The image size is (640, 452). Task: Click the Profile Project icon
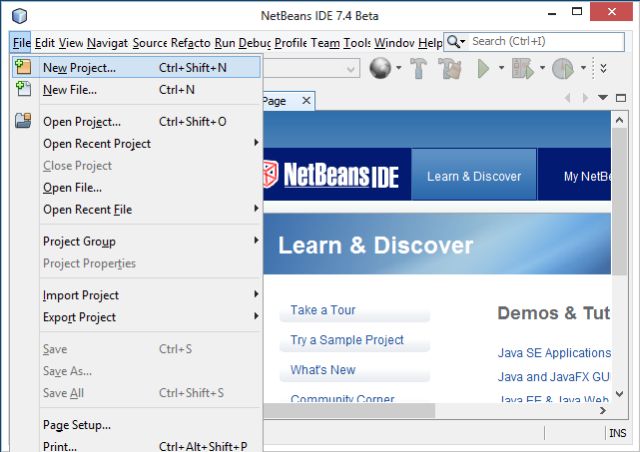tap(563, 68)
